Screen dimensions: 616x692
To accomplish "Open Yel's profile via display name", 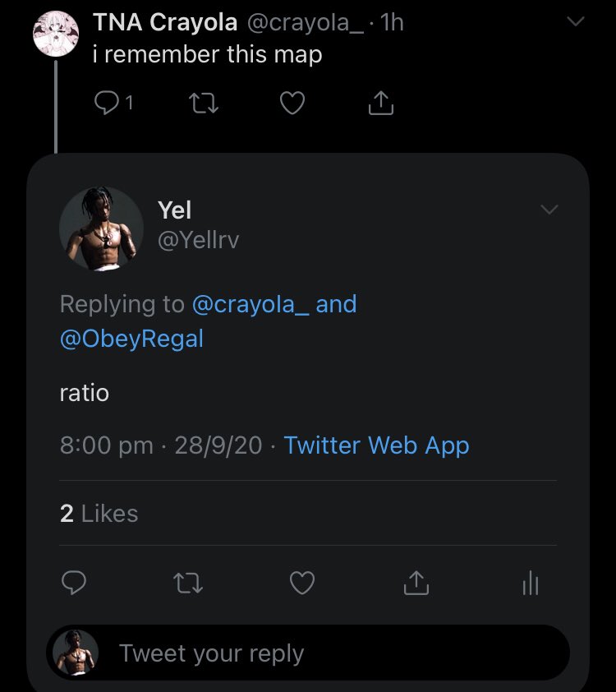I will (x=174, y=210).
